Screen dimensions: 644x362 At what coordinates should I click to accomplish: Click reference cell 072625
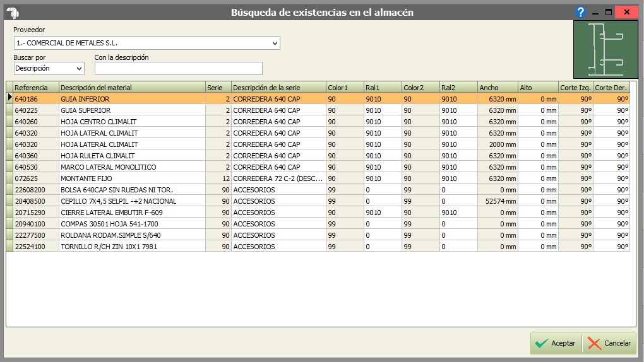point(36,178)
